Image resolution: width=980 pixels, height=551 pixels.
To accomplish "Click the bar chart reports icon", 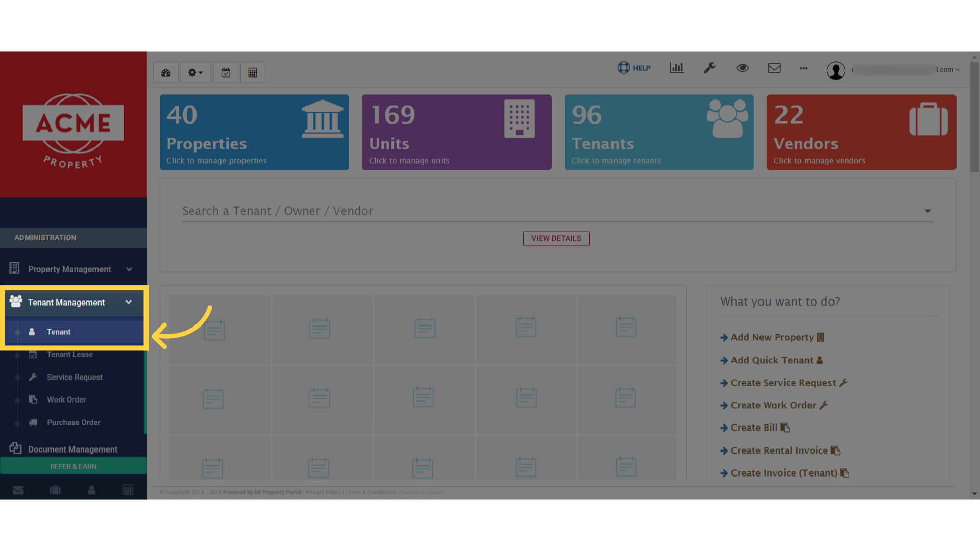I will [x=677, y=68].
